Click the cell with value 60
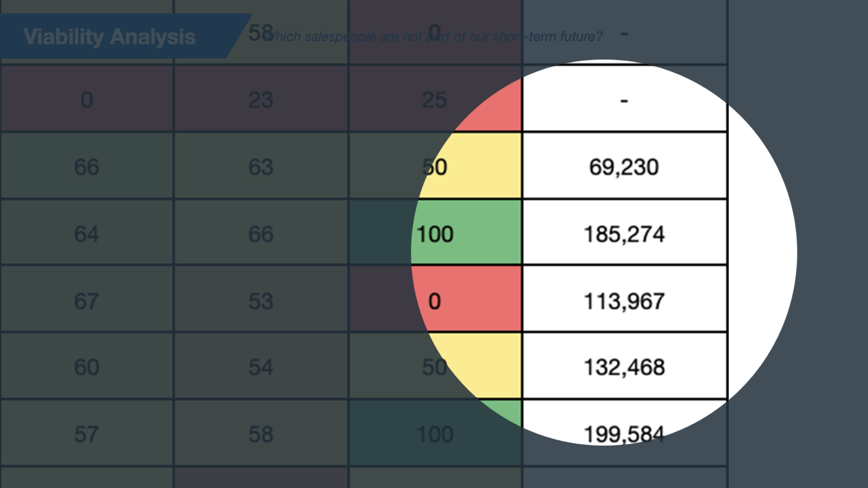Viewport: 868px width, 488px height. pyautogui.click(x=86, y=366)
